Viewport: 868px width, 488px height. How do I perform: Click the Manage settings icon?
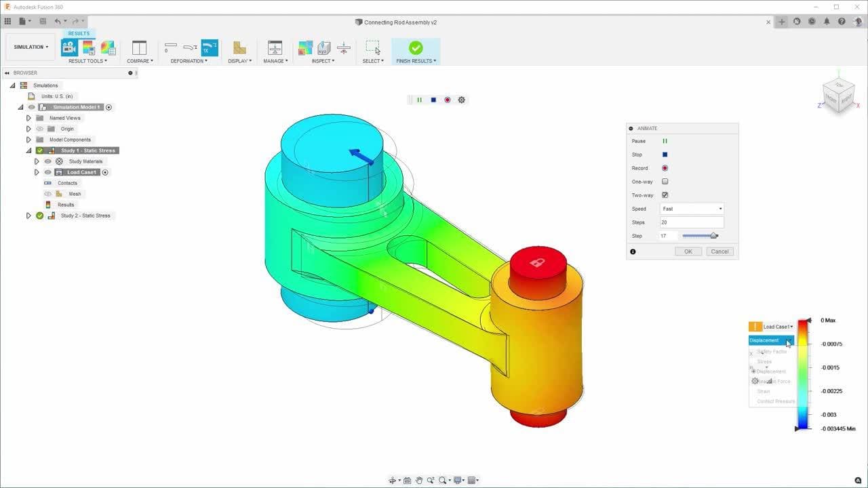pos(275,47)
